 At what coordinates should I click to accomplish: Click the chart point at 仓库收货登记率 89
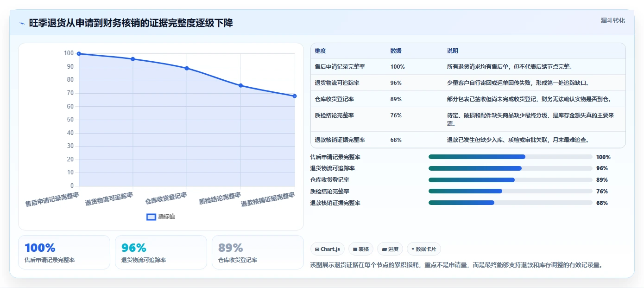point(187,68)
